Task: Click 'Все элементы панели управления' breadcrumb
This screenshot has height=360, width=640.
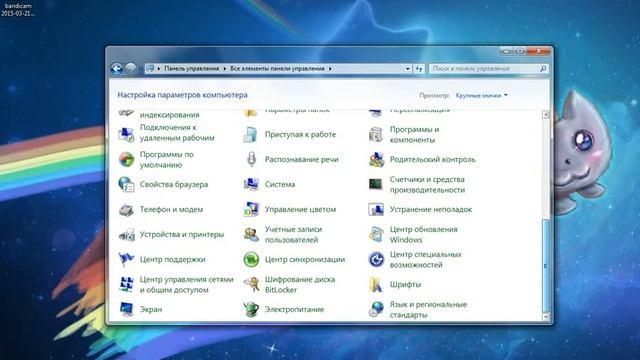Action: [277, 69]
